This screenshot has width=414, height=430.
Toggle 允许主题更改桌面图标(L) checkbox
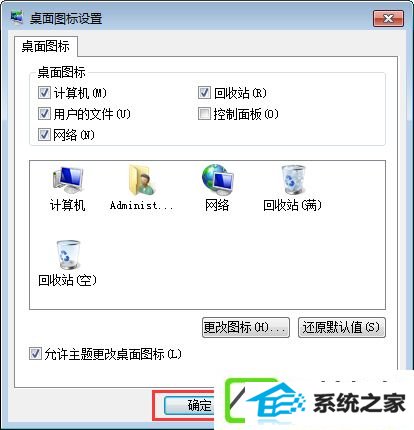pyautogui.click(x=35, y=354)
